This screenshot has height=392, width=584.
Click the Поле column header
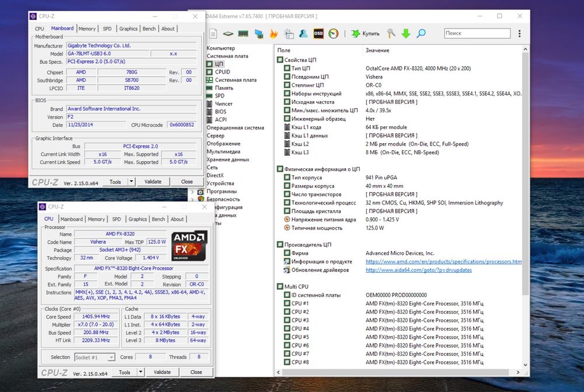click(x=283, y=50)
